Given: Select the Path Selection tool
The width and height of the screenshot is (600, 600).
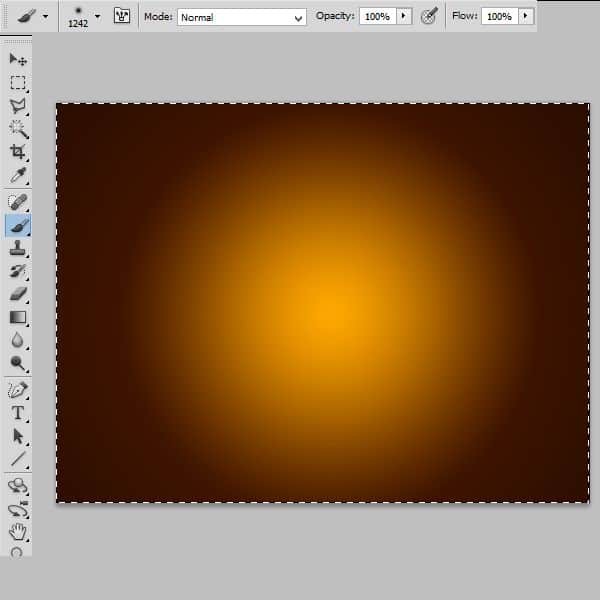Looking at the screenshot, I should coord(18,436).
